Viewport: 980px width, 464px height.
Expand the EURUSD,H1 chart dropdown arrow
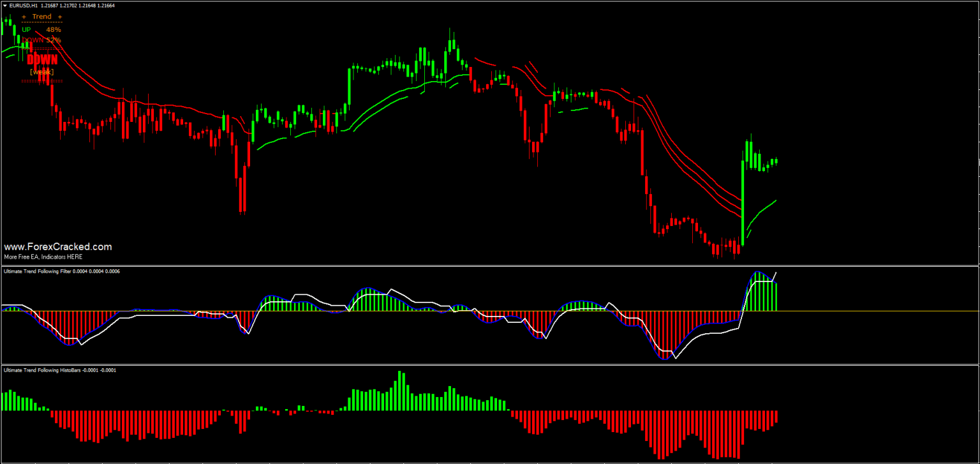4,5
